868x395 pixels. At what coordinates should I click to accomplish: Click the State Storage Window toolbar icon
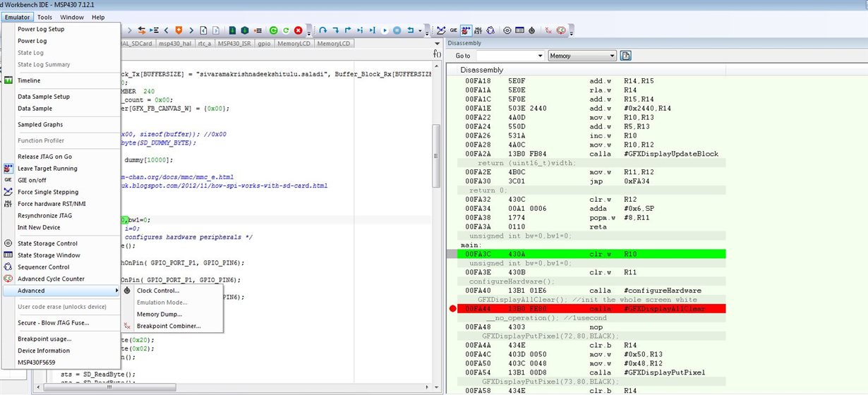click(519, 30)
